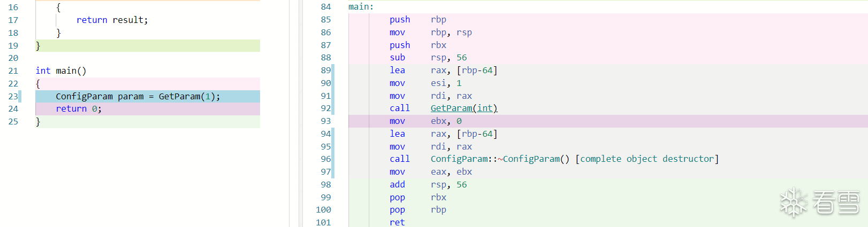Click the snowflake watermark logo
The width and height of the screenshot is (868, 227).
[793, 202]
